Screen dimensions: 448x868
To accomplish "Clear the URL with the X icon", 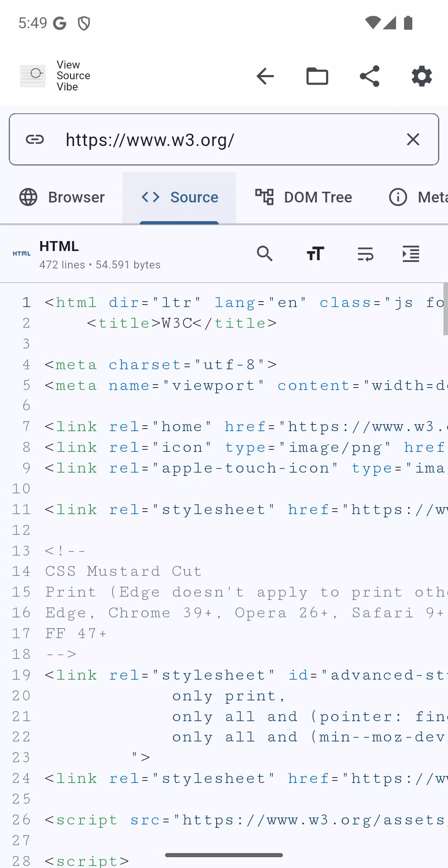I will pyautogui.click(x=413, y=139).
